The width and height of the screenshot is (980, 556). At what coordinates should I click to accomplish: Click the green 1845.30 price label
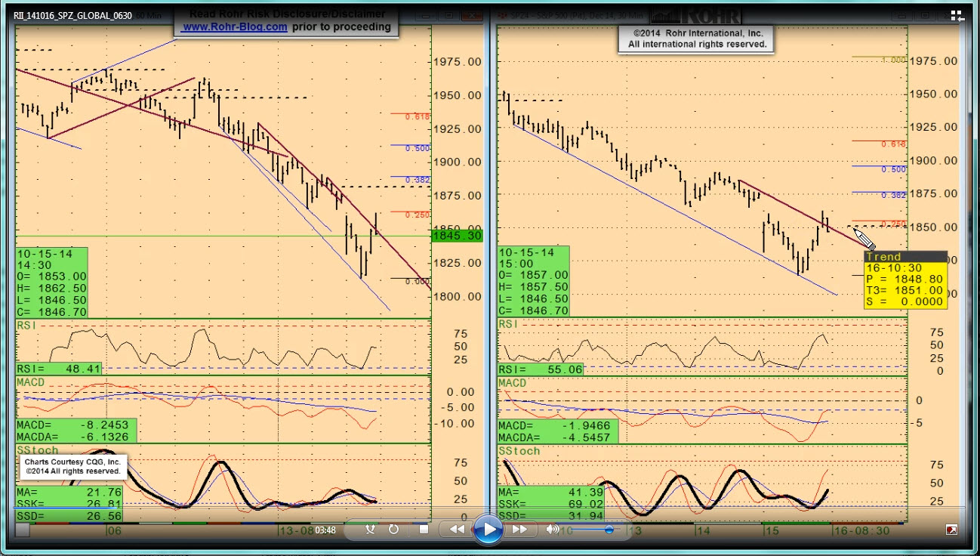pyautogui.click(x=457, y=236)
